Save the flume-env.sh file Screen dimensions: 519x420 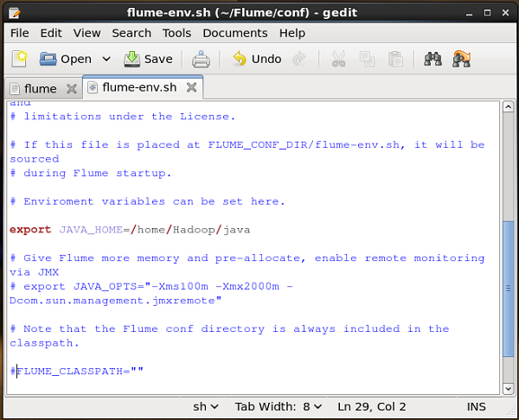tap(148, 59)
